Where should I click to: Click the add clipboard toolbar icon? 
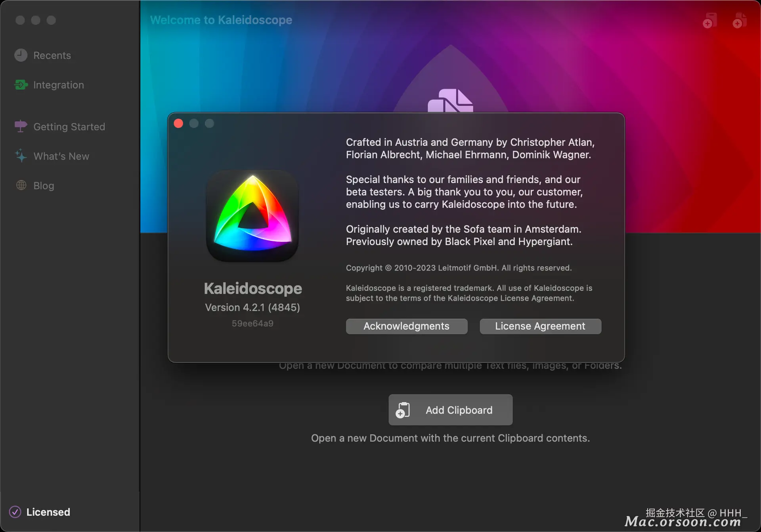click(x=709, y=21)
